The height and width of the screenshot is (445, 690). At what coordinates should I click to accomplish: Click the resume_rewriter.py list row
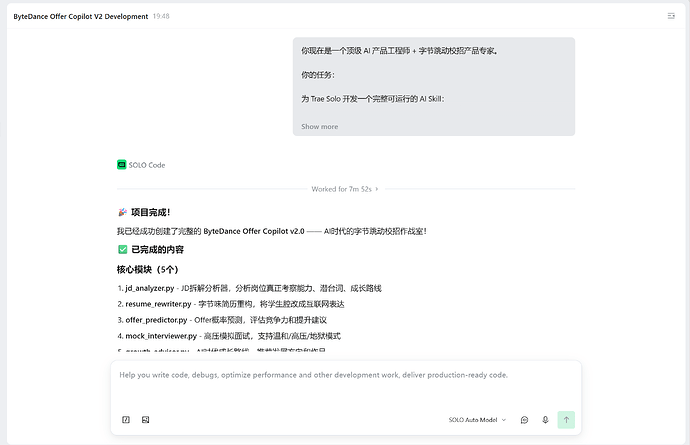231,304
